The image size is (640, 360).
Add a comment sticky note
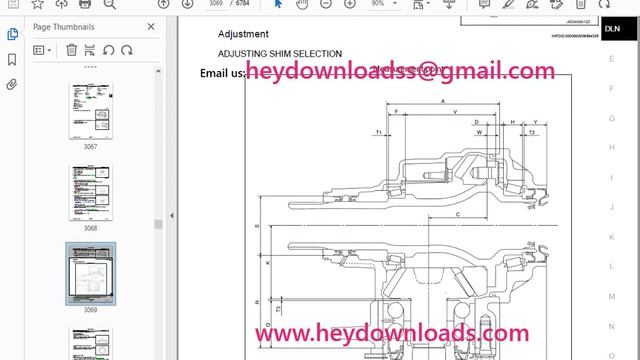pos(484,4)
